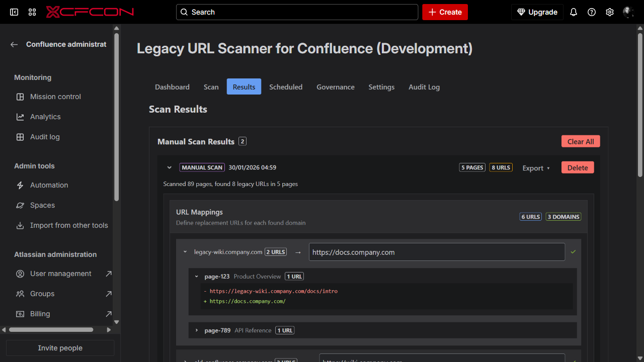This screenshot has width=644, height=362.
Task: Click the 1 URL badge on page-123
Action: [294, 277]
